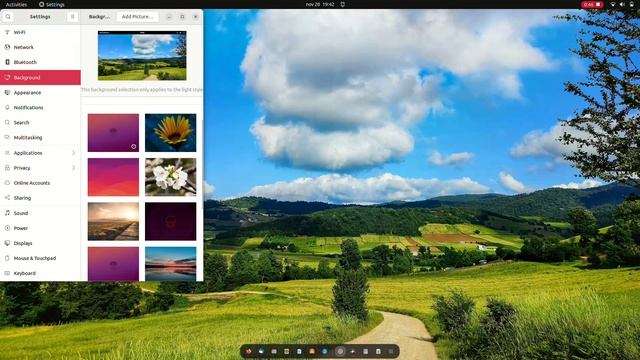Open Privacy settings row
The width and height of the screenshot is (640, 360).
[40, 168]
